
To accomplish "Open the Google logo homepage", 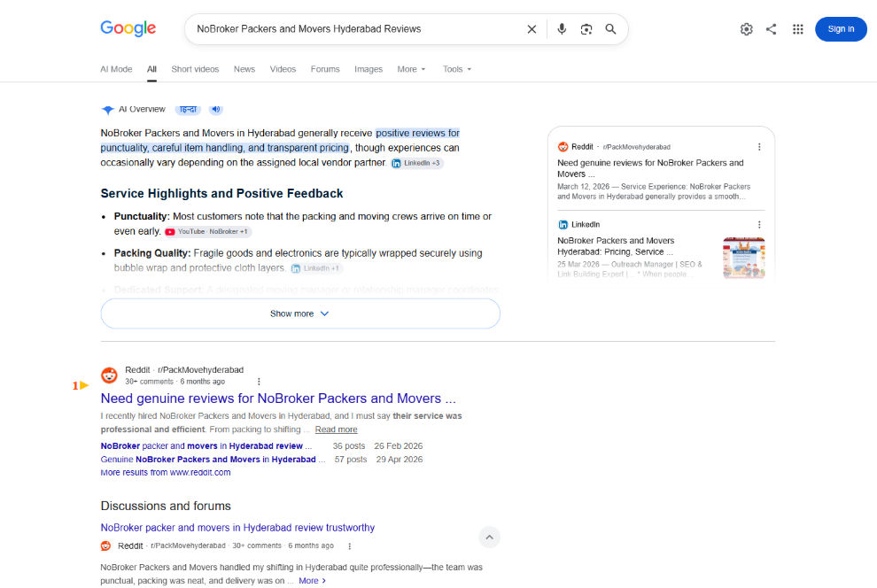I will tap(128, 28).
